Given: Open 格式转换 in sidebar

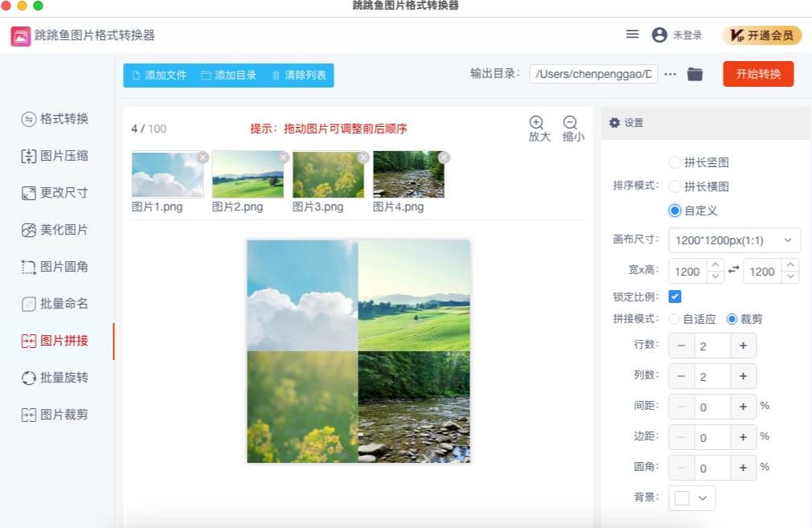Looking at the screenshot, I should click(x=55, y=119).
